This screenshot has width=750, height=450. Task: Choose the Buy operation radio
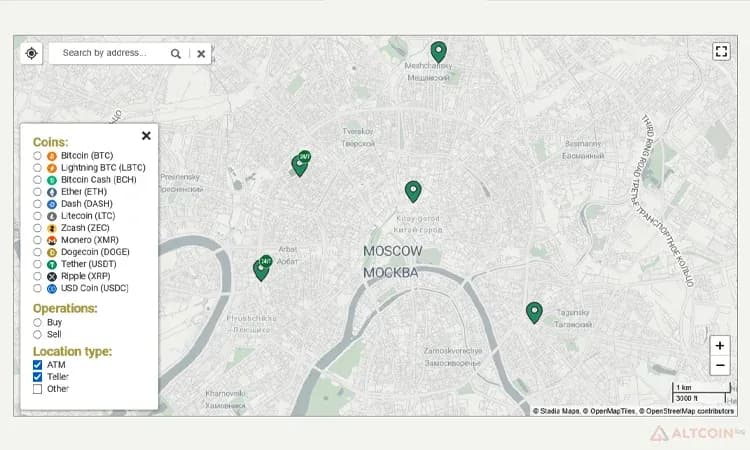click(x=37, y=322)
